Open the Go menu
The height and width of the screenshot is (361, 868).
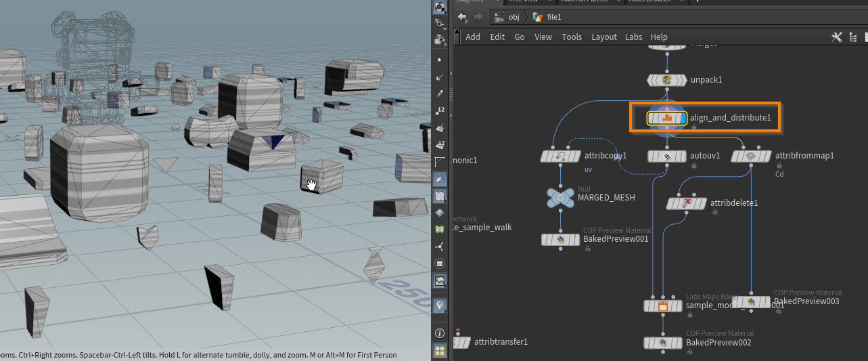[x=520, y=37]
